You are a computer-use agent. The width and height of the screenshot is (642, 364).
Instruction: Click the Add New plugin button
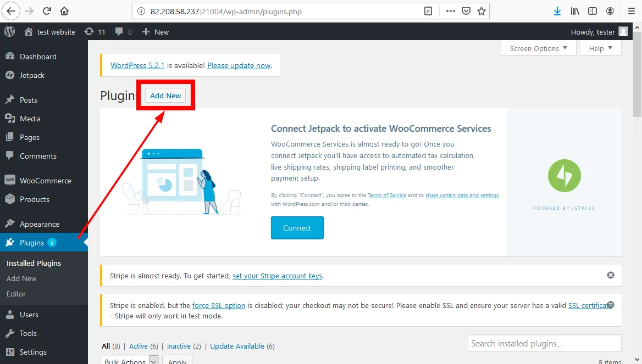pyautogui.click(x=165, y=96)
